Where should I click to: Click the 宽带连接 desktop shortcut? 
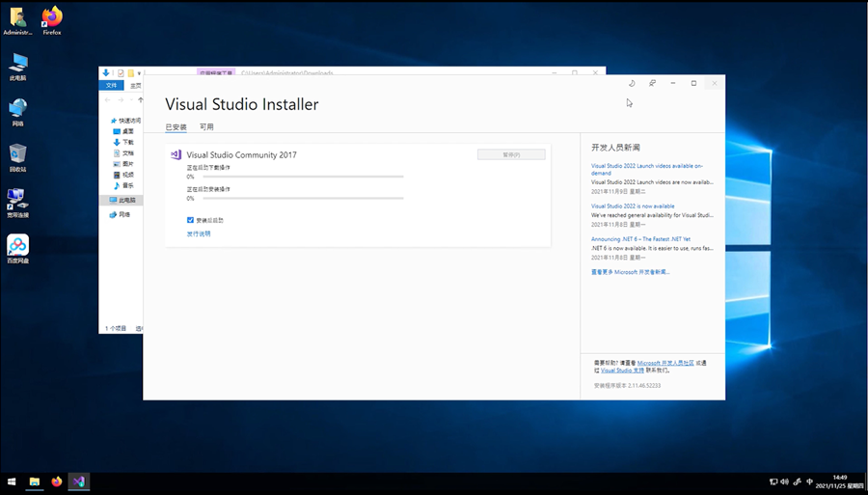point(17,204)
